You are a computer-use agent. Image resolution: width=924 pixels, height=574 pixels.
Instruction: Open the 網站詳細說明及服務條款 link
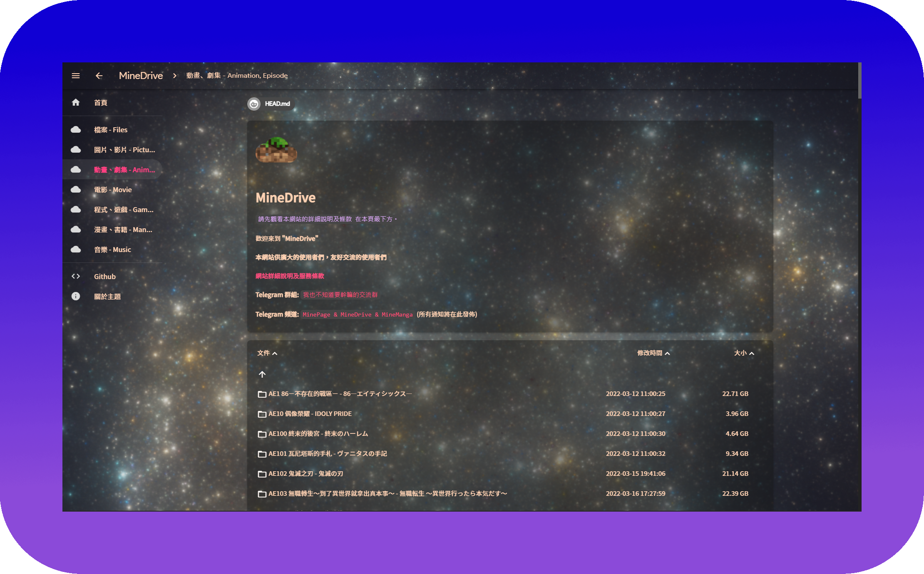[x=290, y=276]
